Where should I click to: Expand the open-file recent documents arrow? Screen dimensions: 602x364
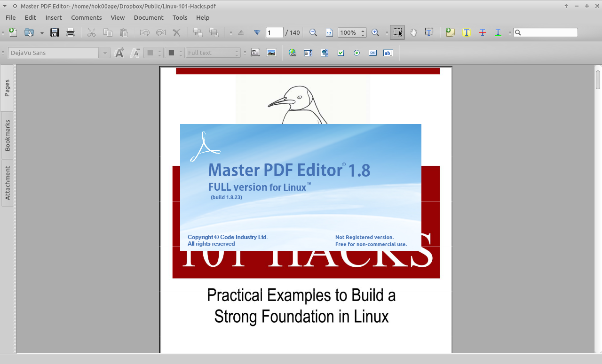pos(42,33)
